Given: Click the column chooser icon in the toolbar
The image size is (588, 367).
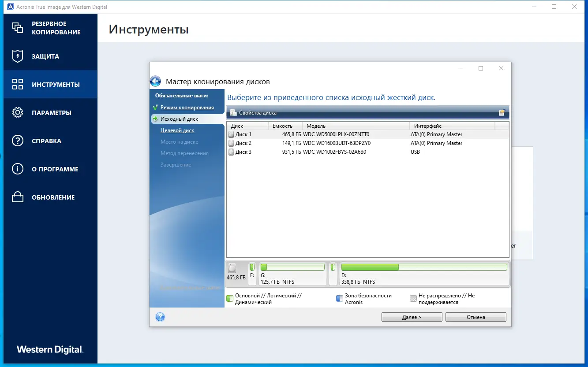Looking at the screenshot, I should [x=502, y=113].
